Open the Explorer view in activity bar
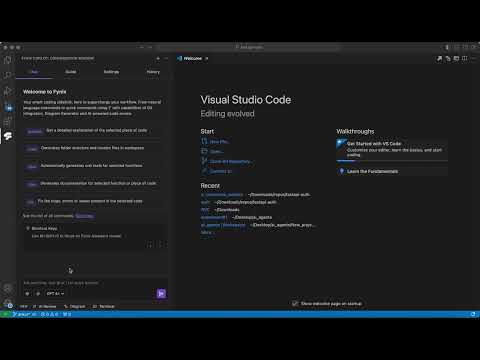The image size is (480, 360). point(8,60)
